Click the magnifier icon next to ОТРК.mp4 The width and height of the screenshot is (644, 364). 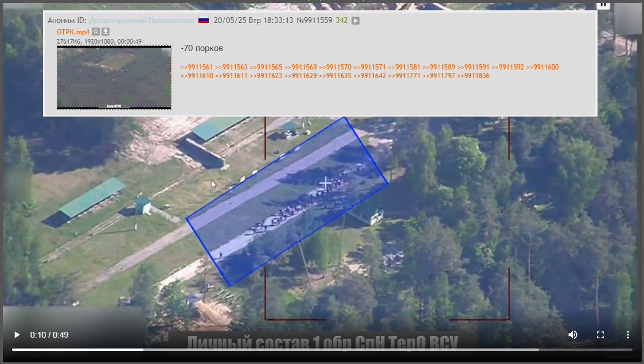(96, 32)
